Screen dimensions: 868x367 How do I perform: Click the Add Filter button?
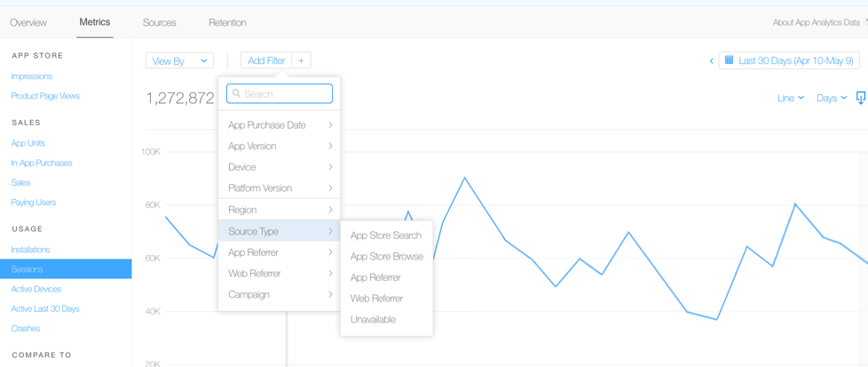(266, 60)
